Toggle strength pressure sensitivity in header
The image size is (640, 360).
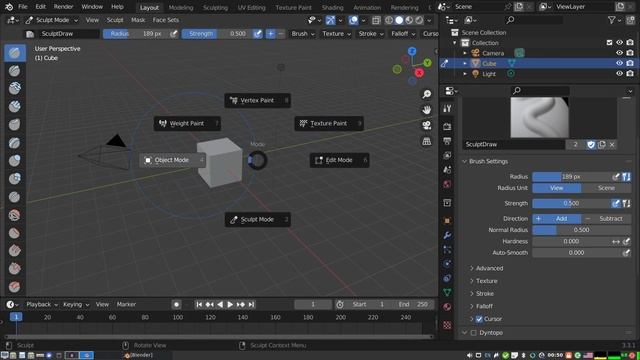(258, 34)
